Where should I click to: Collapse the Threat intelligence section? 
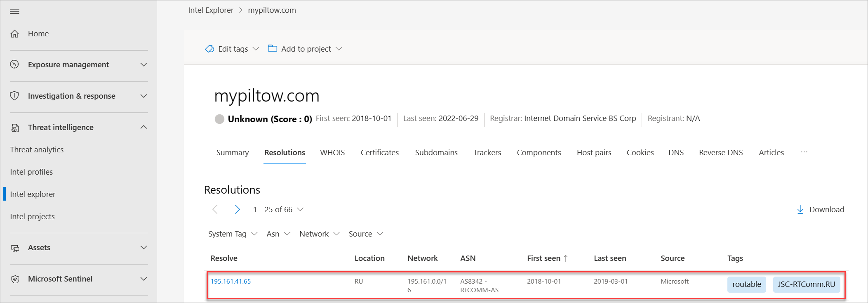coord(143,127)
